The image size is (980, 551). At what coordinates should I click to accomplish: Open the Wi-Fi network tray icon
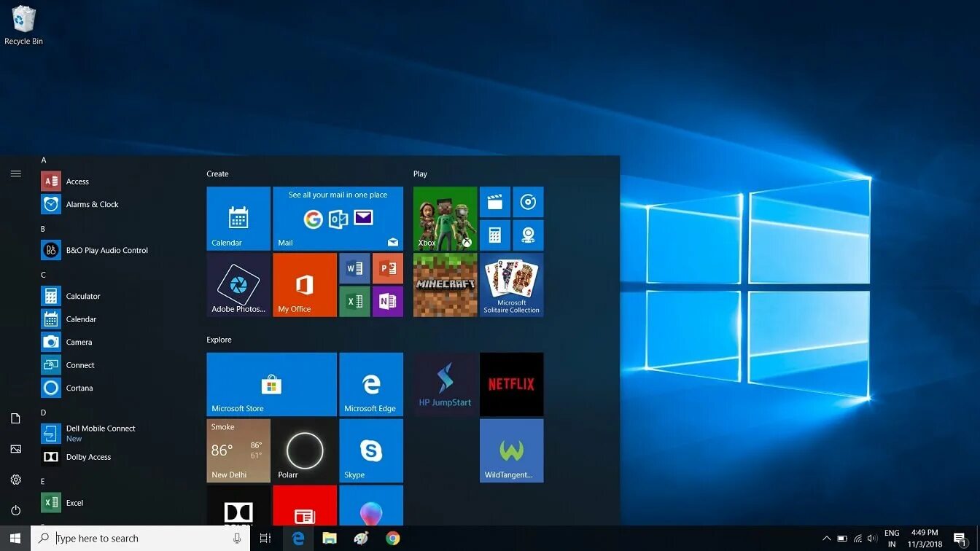tap(857, 539)
